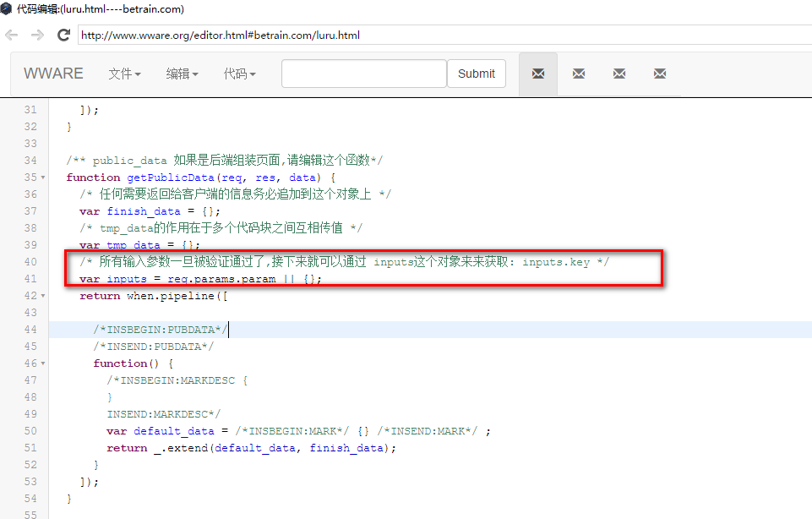Click the 'return _.extend' statement
The image size is (812, 519).
[x=251, y=448]
